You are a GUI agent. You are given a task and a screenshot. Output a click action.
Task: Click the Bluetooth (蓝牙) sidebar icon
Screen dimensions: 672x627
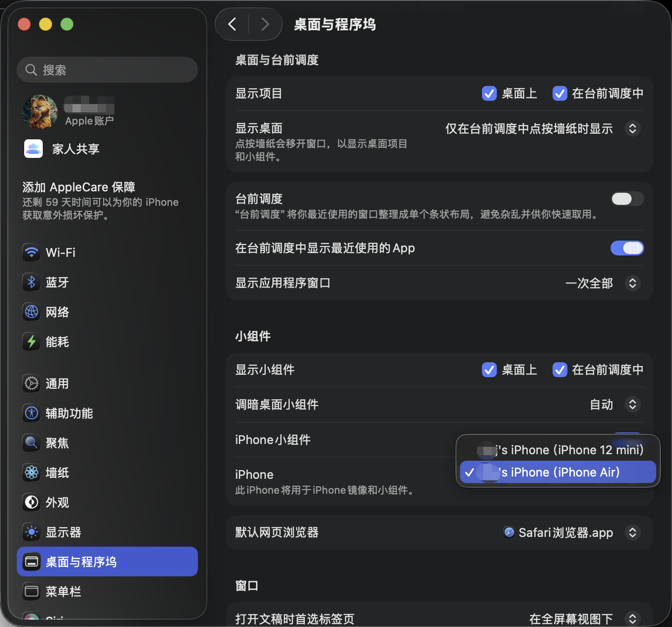(x=32, y=282)
